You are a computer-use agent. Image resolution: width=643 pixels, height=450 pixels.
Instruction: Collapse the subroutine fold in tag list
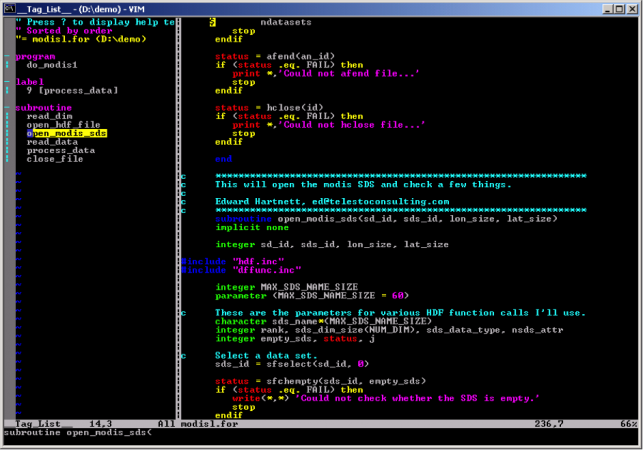[5, 107]
